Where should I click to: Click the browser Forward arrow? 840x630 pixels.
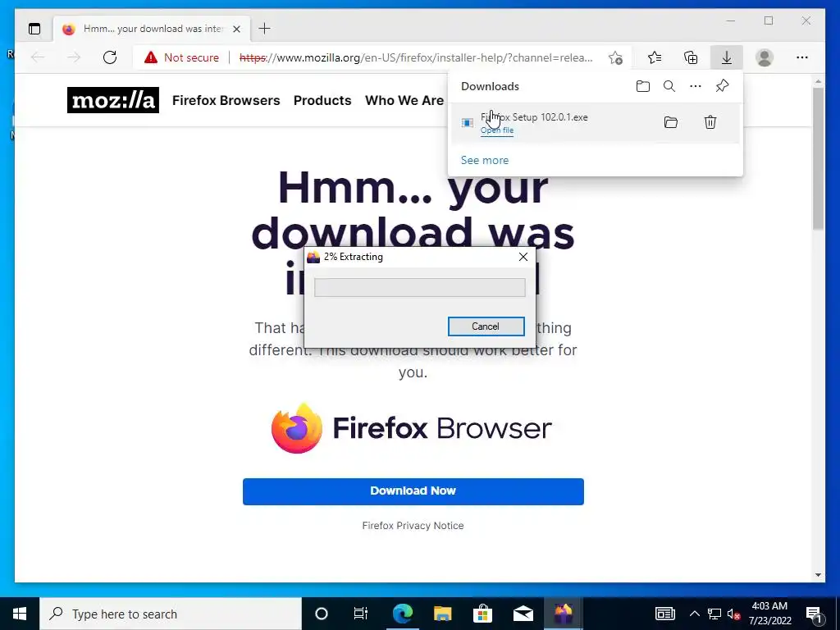pos(74,57)
